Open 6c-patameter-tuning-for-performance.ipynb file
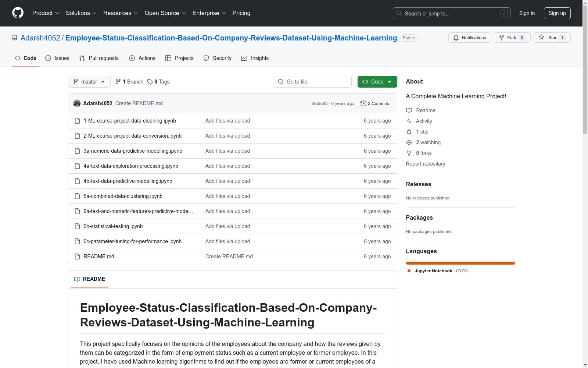The height and width of the screenshot is (368, 588). tap(133, 241)
